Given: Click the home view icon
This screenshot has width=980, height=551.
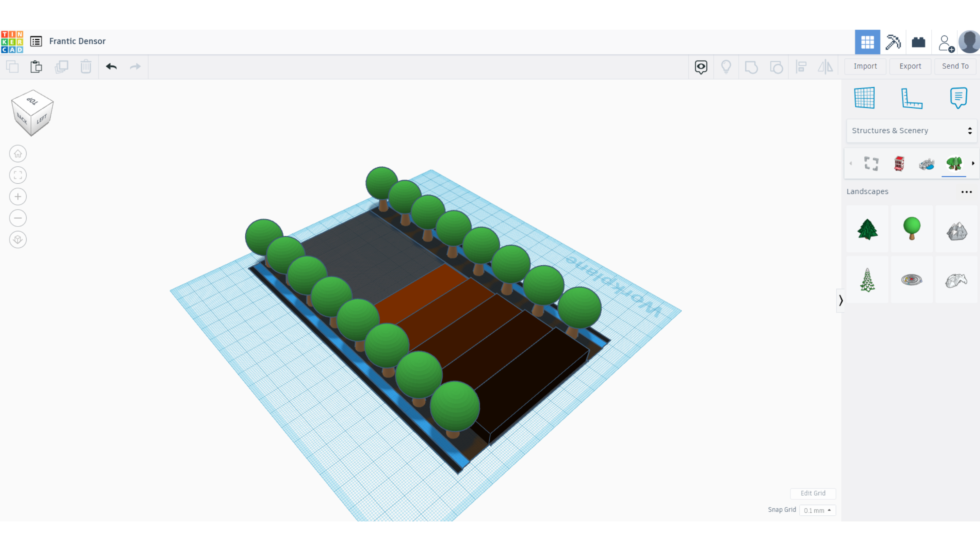Looking at the screenshot, I should 18,154.
